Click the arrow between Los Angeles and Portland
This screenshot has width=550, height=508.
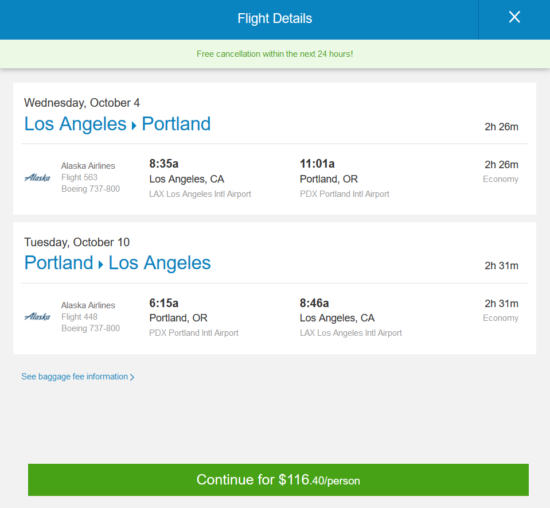134,125
